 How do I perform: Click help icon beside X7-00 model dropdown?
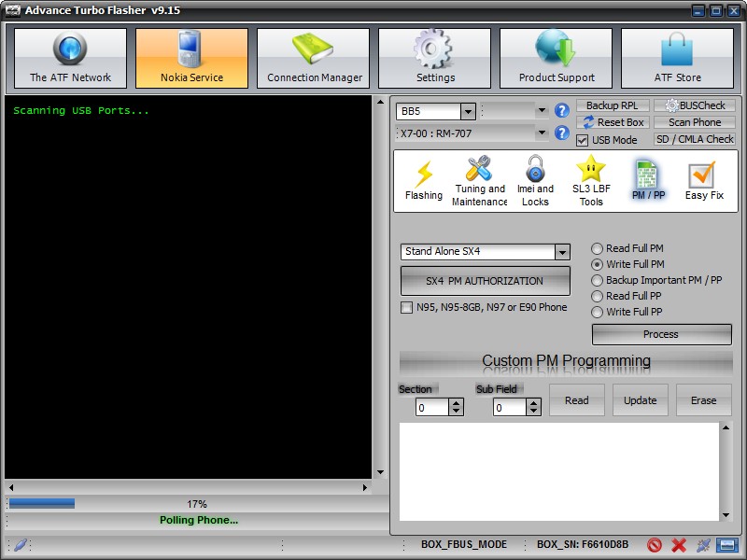point(562,133)
